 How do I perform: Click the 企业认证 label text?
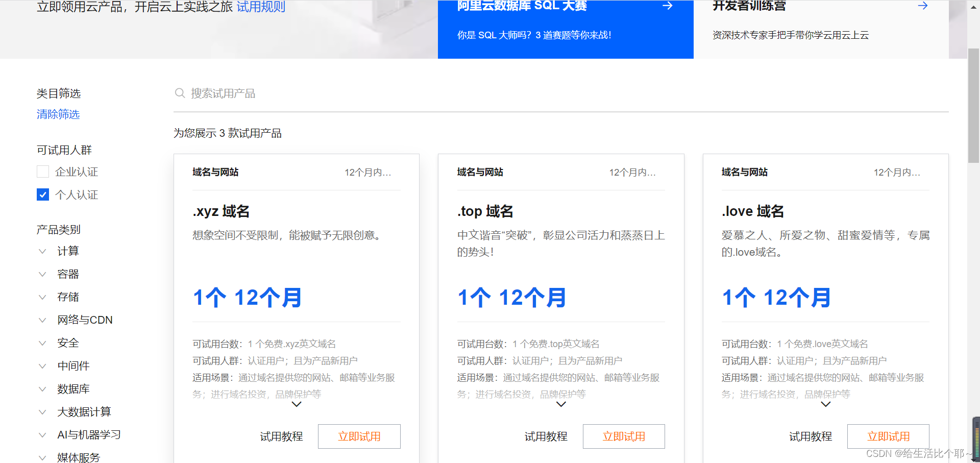(77, 172)
